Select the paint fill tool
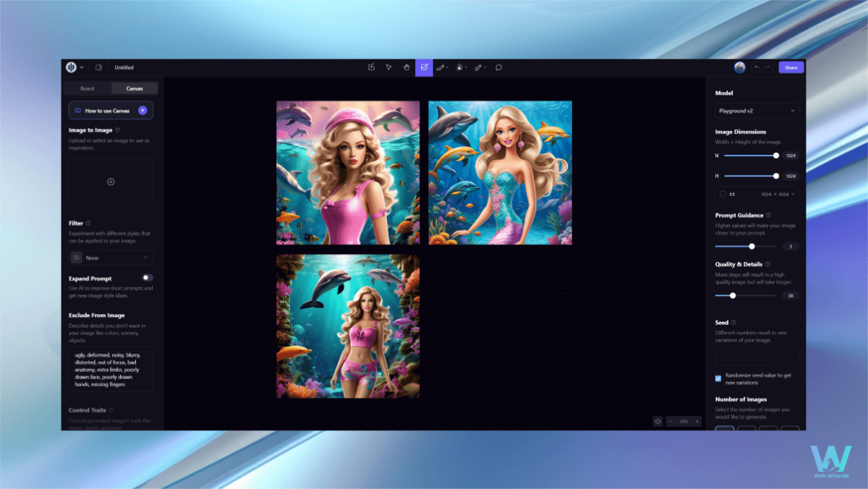Viewport: 868px width, 489px height. coord(459,67)
